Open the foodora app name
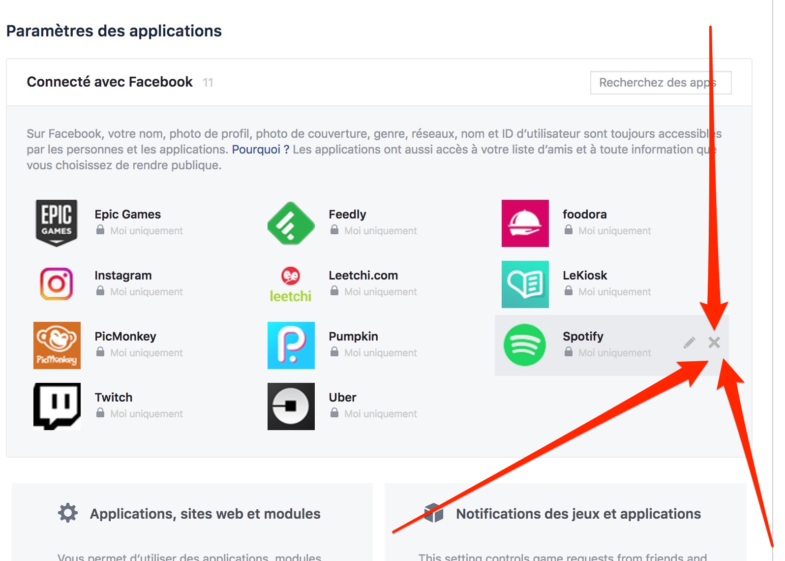This screenshot has width=785, height=561. click(x=585, y=214)
